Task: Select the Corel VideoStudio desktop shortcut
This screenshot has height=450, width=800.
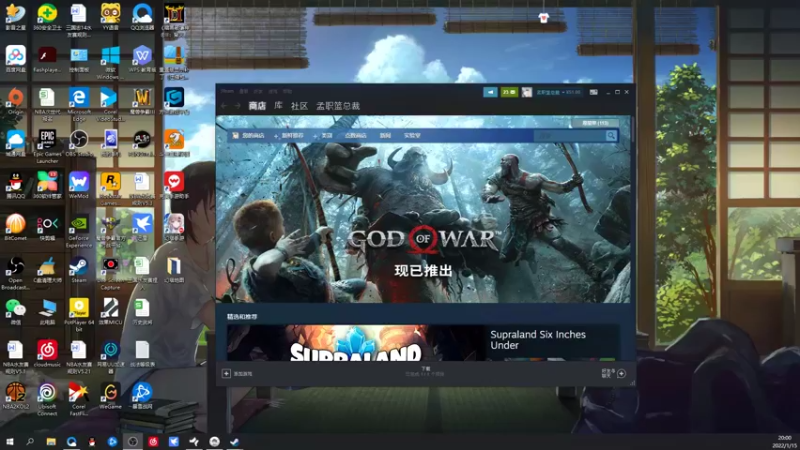Action: [110, 104]
